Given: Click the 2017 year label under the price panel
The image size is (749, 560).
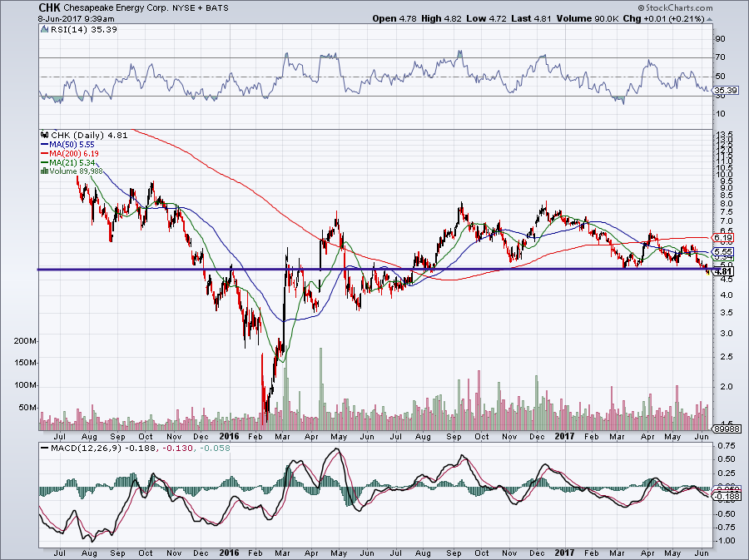Looking at the screenshot, I should 564,436.
